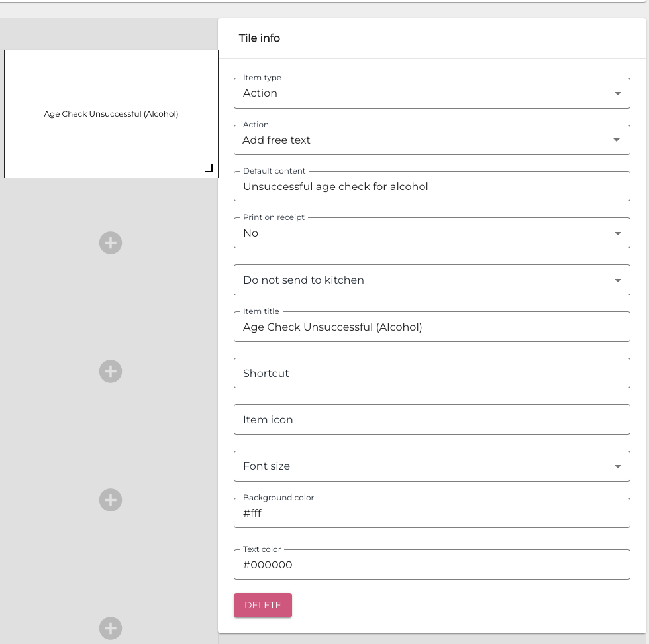Screen dimensions: 649x644
Task: Click the arrow icon in the Font size field
Action: (x=617, y=466)
